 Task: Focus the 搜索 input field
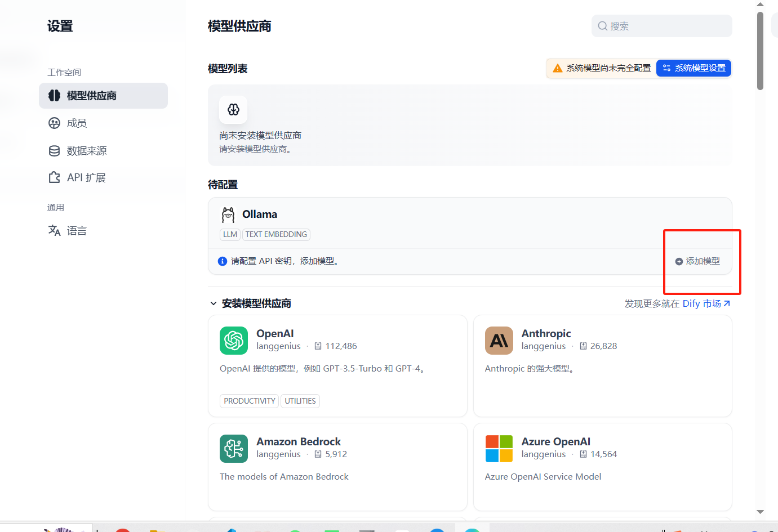pos(661,26)
